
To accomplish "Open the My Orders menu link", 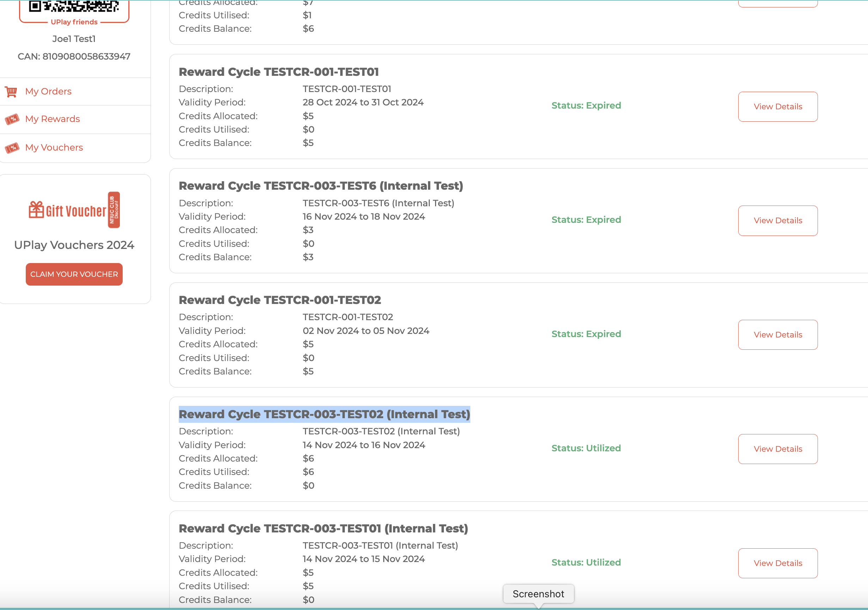I will (48, 92).
